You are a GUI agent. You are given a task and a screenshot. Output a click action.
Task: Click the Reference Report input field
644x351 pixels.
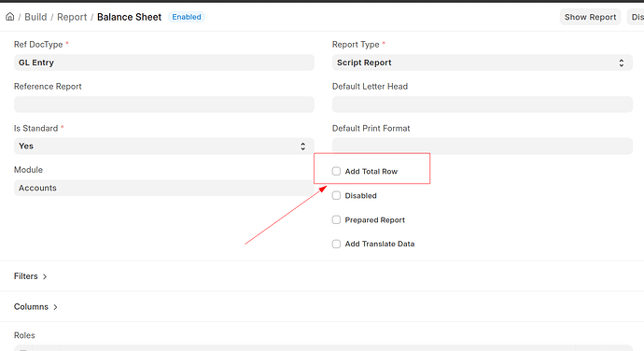[x=164, y=105]
